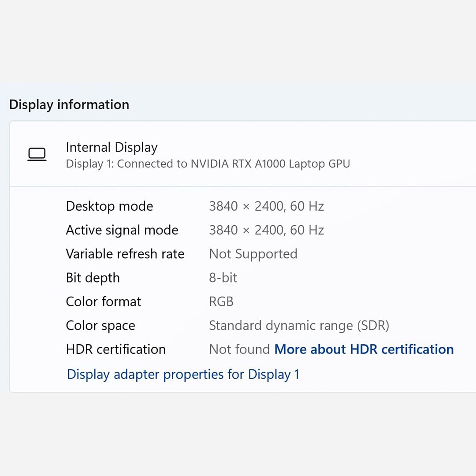
Task: Select the Active signal mode label
Action: point(122,231)
